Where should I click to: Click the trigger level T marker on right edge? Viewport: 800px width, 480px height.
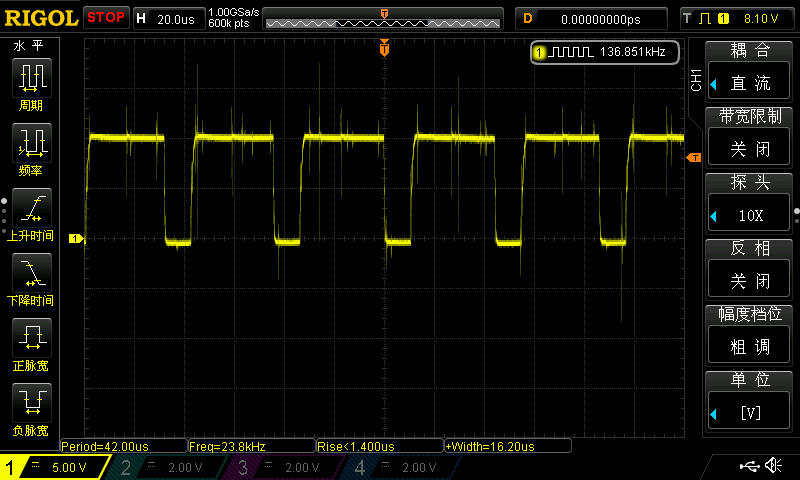pyautogui.click(x=694, y=158)
